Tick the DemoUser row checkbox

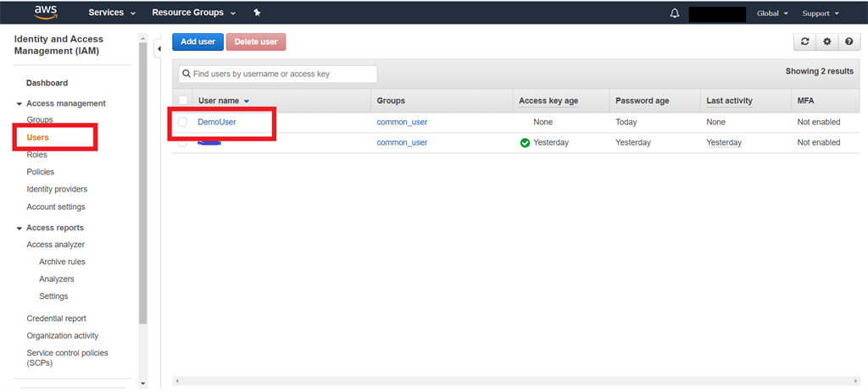coord(183,122)
